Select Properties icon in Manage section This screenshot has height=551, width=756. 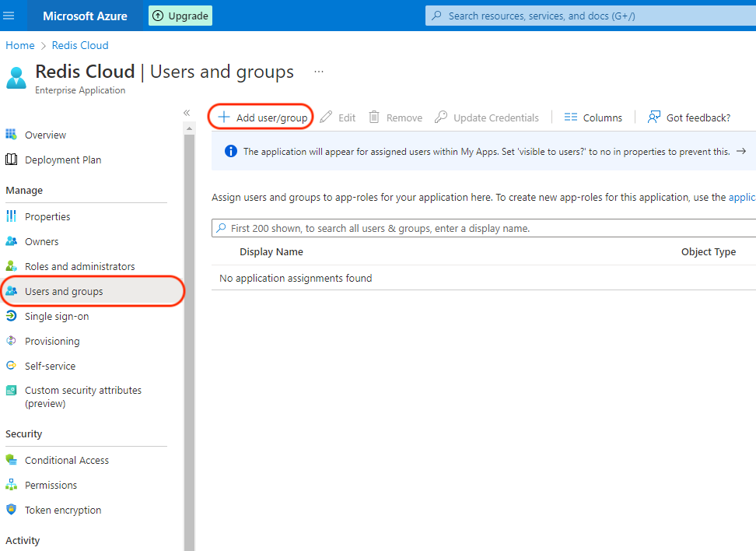[x=12, y=216]
